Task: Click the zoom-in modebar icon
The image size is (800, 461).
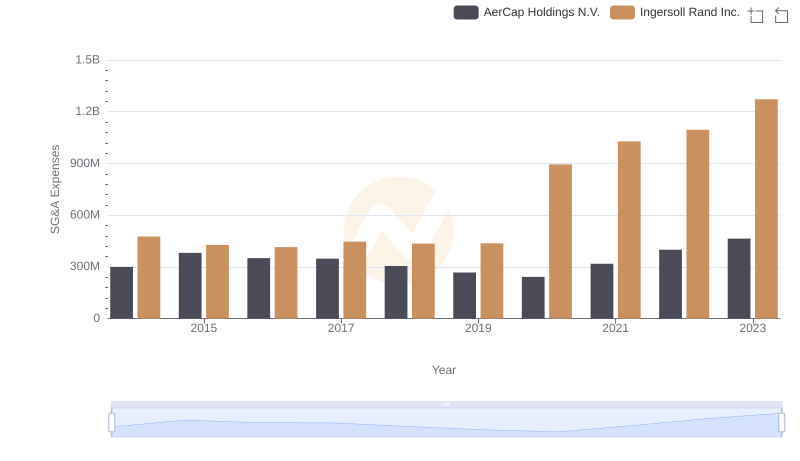Action: pos(756,15)
